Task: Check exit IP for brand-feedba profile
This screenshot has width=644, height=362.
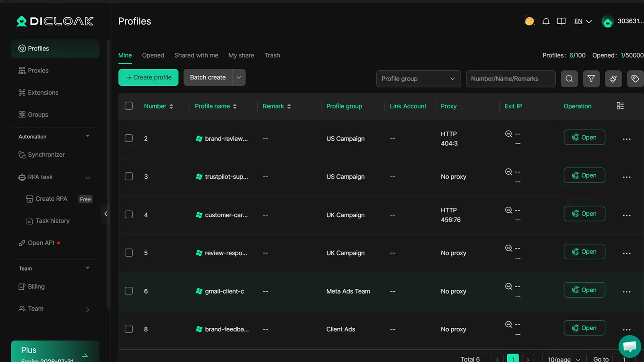Action: [x=509, y=325]
